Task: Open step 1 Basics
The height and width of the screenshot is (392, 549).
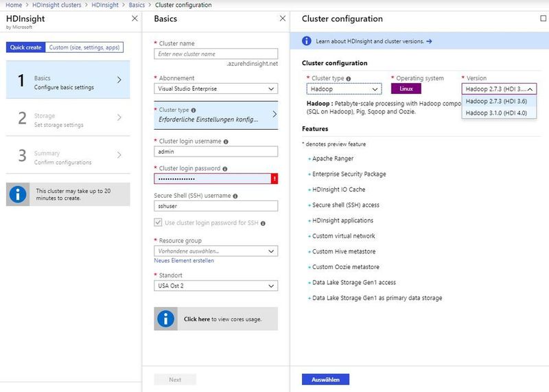Action: click(68, 80)
